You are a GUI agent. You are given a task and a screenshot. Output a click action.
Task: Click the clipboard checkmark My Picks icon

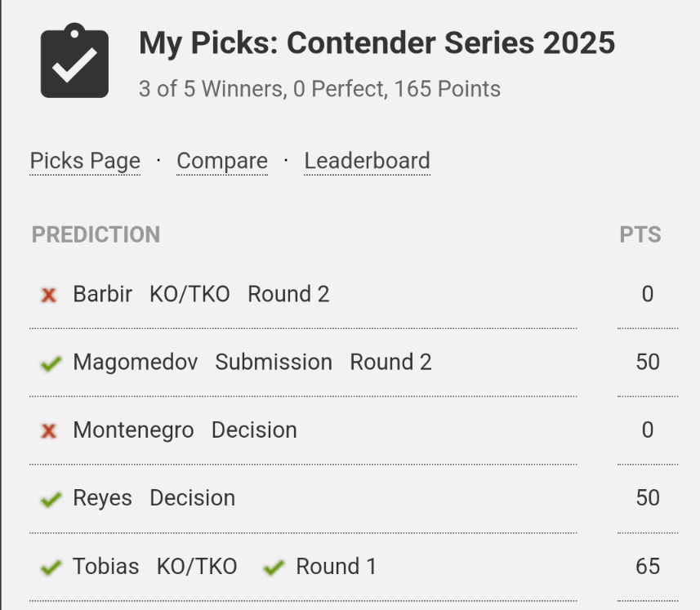coord(74,61)
